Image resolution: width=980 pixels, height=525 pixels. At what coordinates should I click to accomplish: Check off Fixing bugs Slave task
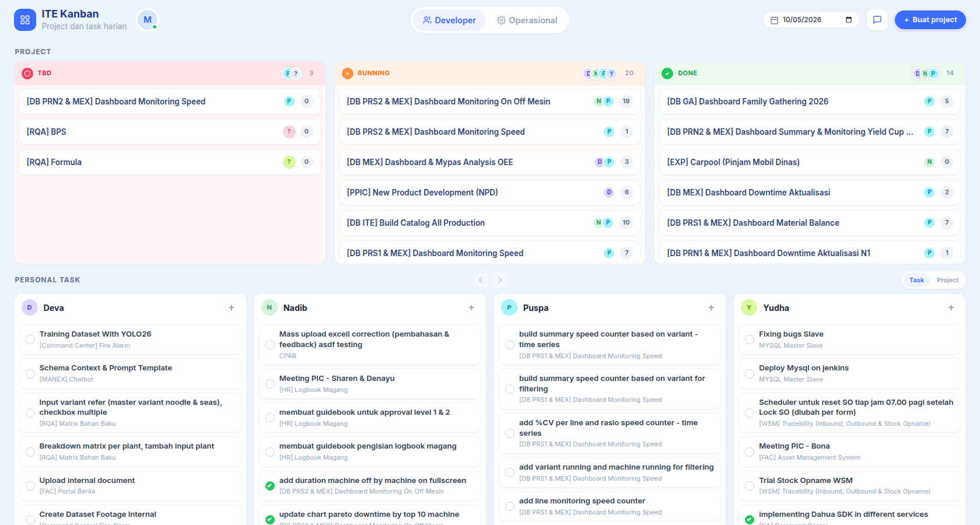[750, 339]
